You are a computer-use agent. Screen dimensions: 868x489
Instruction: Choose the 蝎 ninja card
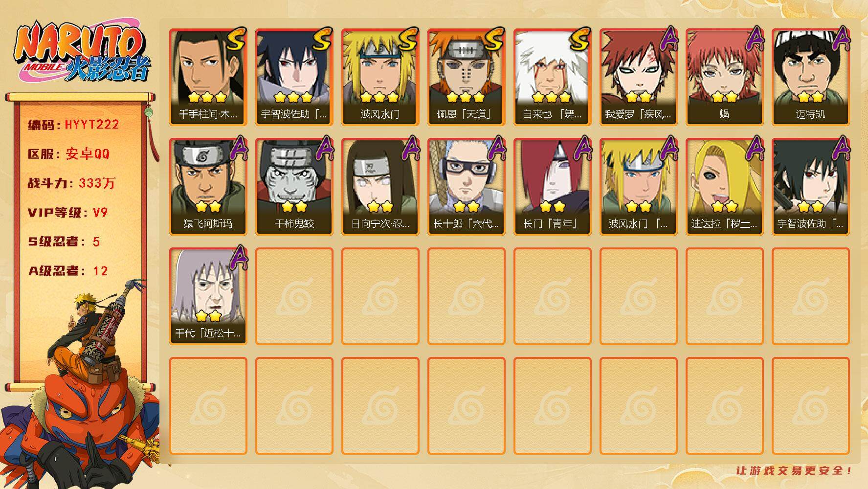[724, 77]
